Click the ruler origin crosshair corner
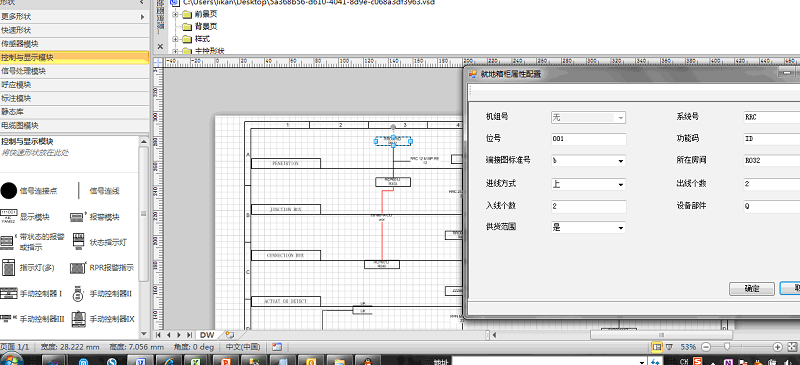Viewport: 800px width, 365px height. coord(158,62)
